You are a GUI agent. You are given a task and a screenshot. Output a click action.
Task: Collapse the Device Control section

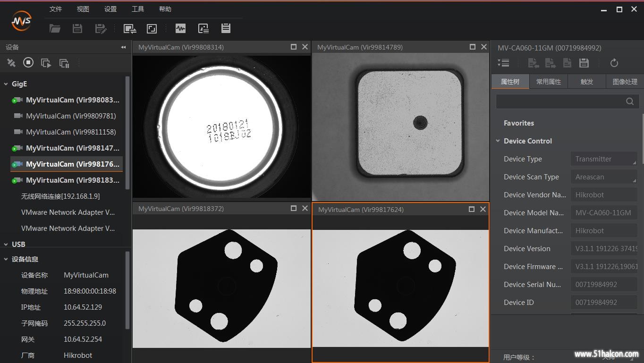tap(498, 141)
